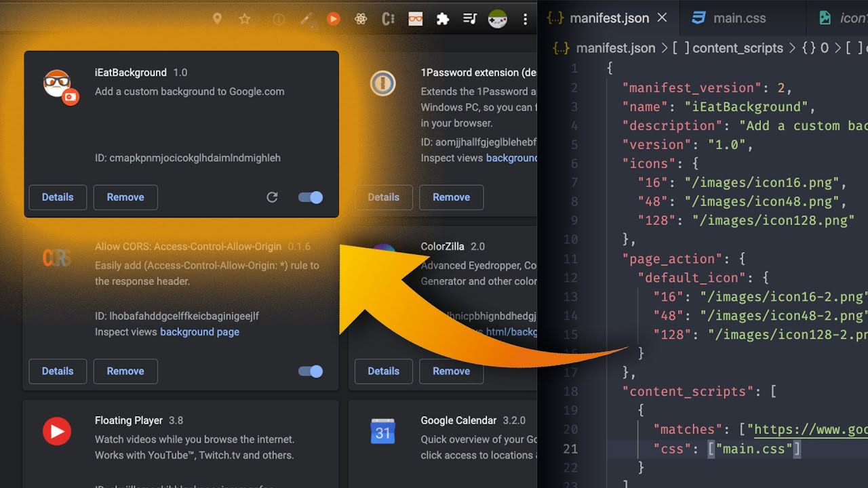This screenshot has width=868, height=488.
Task: Open the Chrome three-dot menu
Action: pyautogui.click(x=526, y=19)
